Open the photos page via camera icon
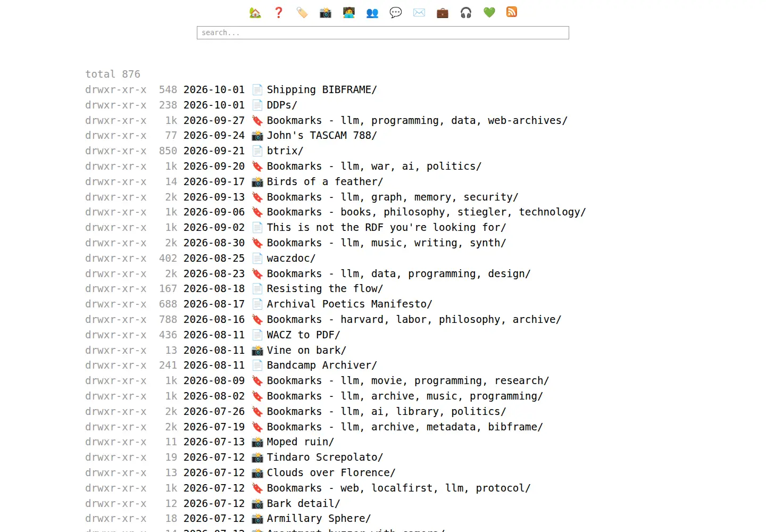Image resolution: width=766 pixels, height=532 pixels. (326, 12)
